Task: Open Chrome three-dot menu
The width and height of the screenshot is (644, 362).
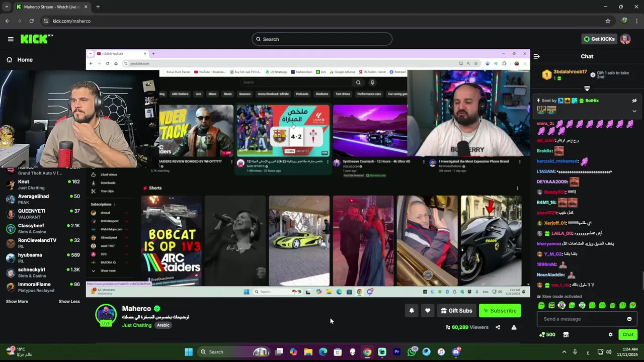Action: (637, 21)
